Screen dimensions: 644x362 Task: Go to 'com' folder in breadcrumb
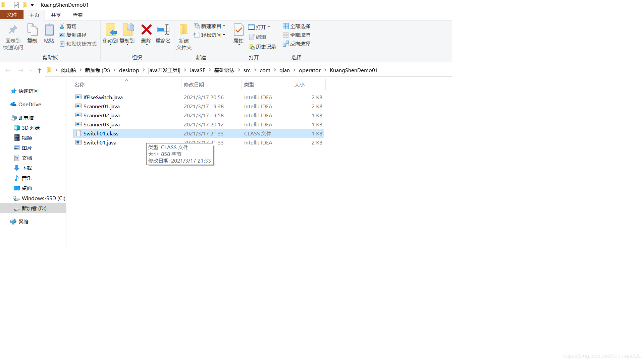pyautogui.click(x=265, y=70)
